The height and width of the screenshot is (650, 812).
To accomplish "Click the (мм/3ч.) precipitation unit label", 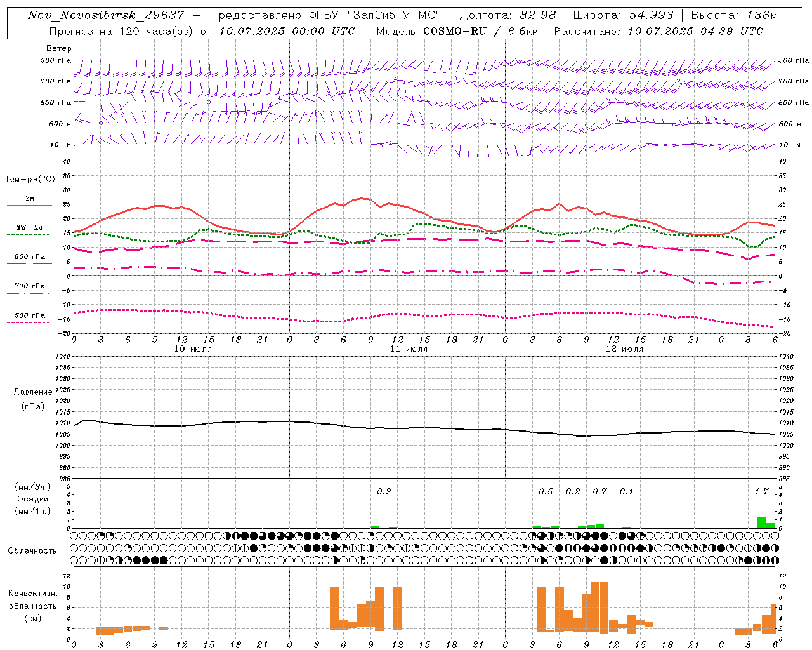I will pos(33,487).
